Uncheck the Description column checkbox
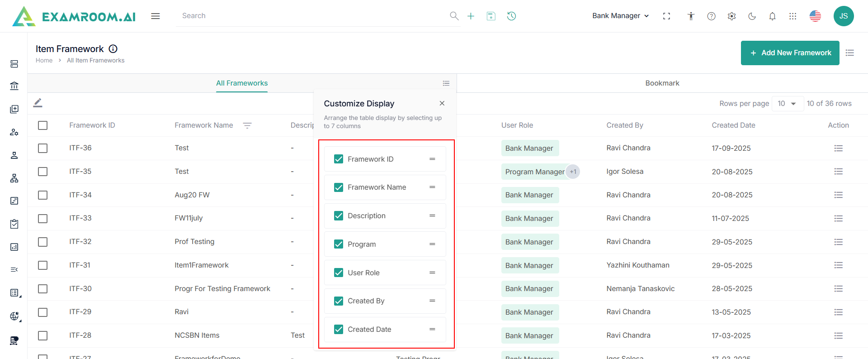 339,216
